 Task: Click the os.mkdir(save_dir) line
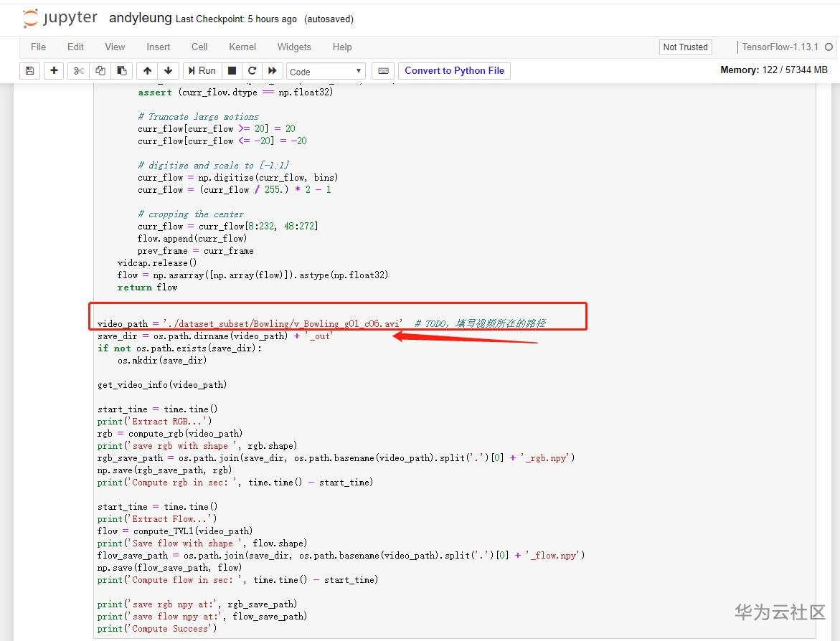(162, 360)
